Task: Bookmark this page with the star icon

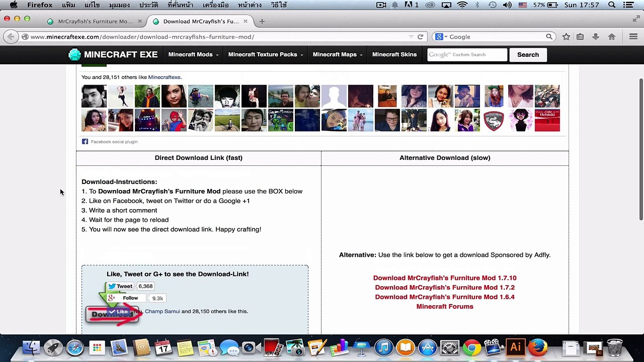Action: coord(566,37)
